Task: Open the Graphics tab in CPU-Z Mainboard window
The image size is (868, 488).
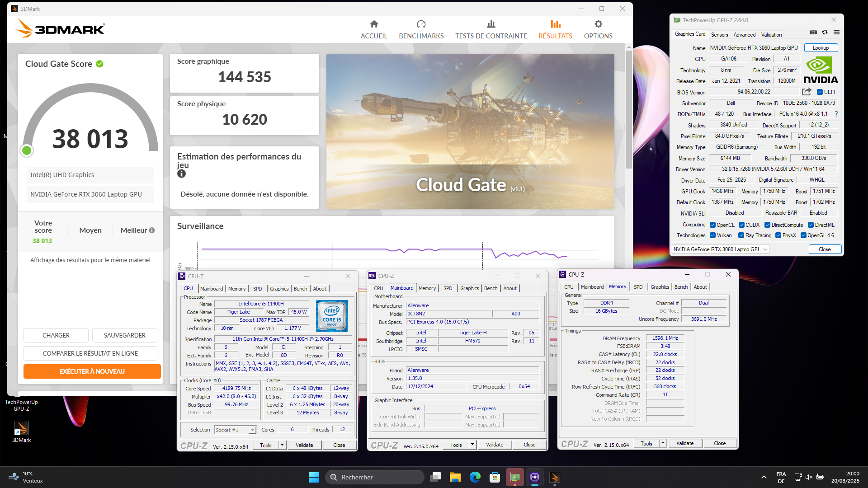Action: point(469,288)
